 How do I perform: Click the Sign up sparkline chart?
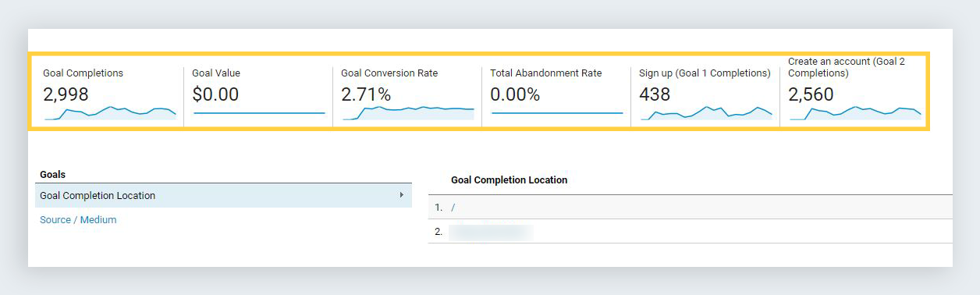tap(706, 114)
